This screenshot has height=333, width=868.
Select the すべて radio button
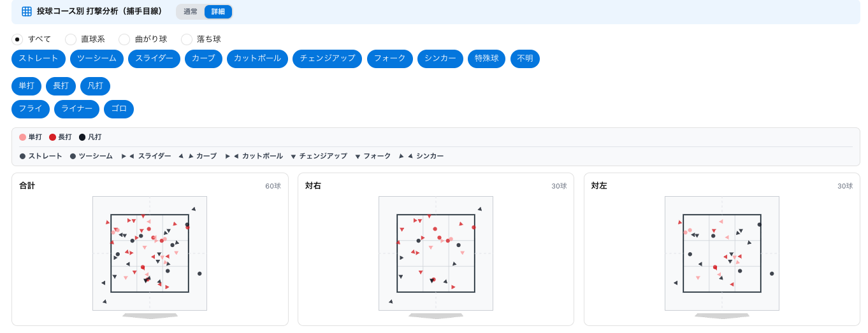pyautogui.click(x=17, y=39)
